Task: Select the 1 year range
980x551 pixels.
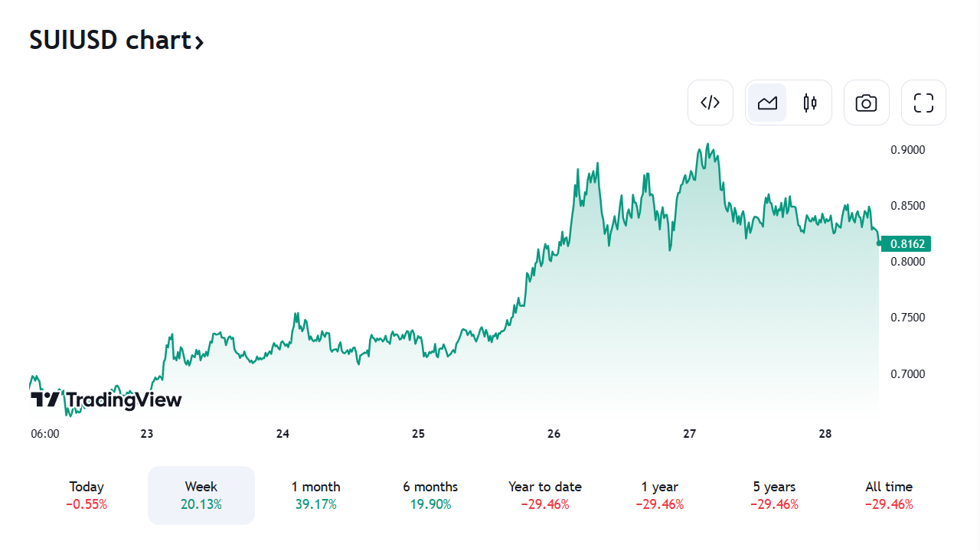Action: click(660, 495)
